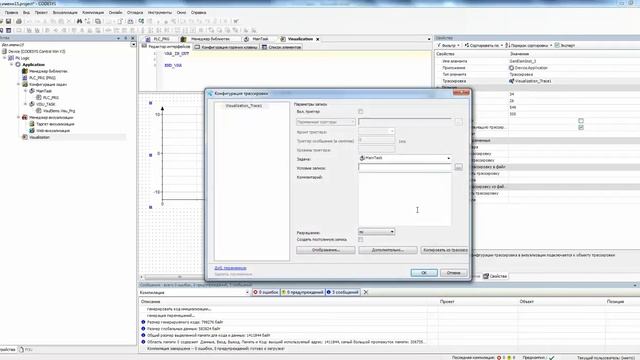Click the trace icon in dialog title bar

tap(211, 93)
